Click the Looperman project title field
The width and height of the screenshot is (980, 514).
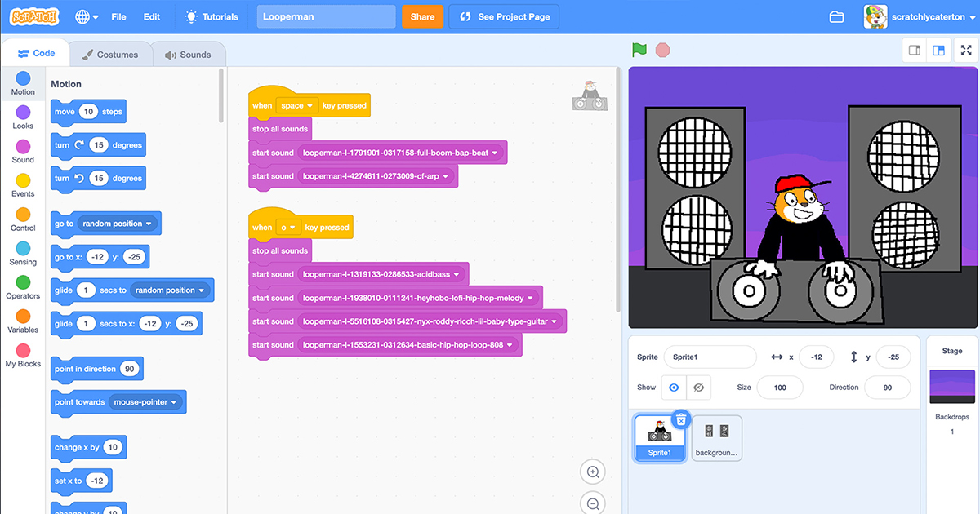point(325,16)
